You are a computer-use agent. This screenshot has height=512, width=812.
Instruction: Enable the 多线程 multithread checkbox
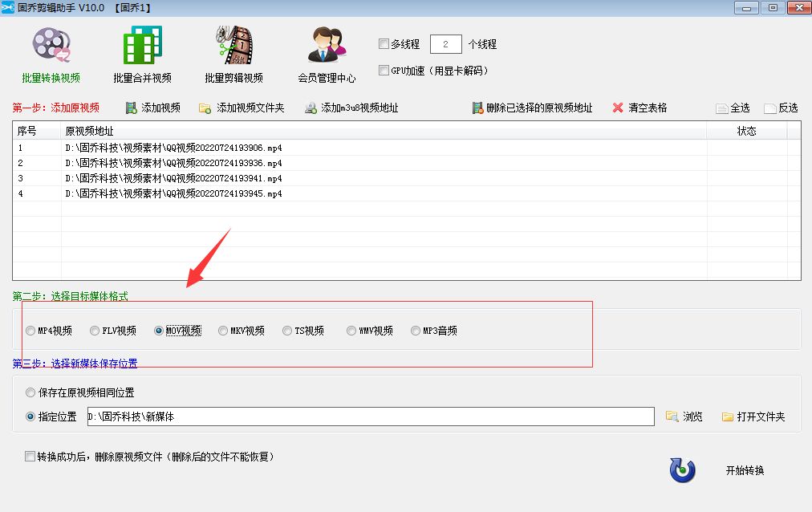click(384, 44)
